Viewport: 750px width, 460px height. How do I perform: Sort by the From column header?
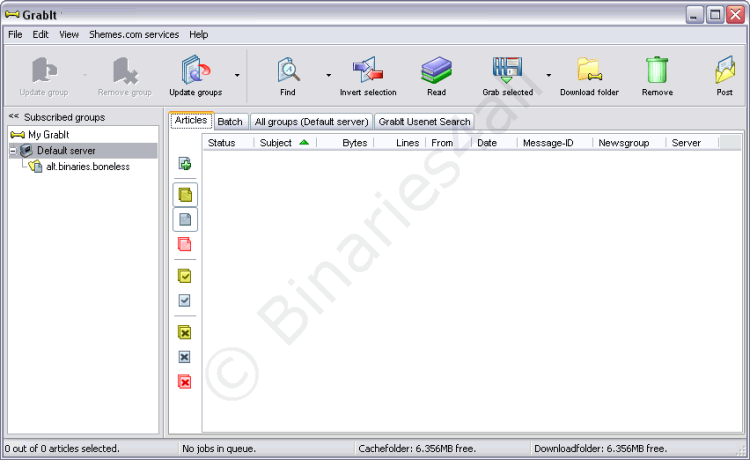click(x=448, y=142)
